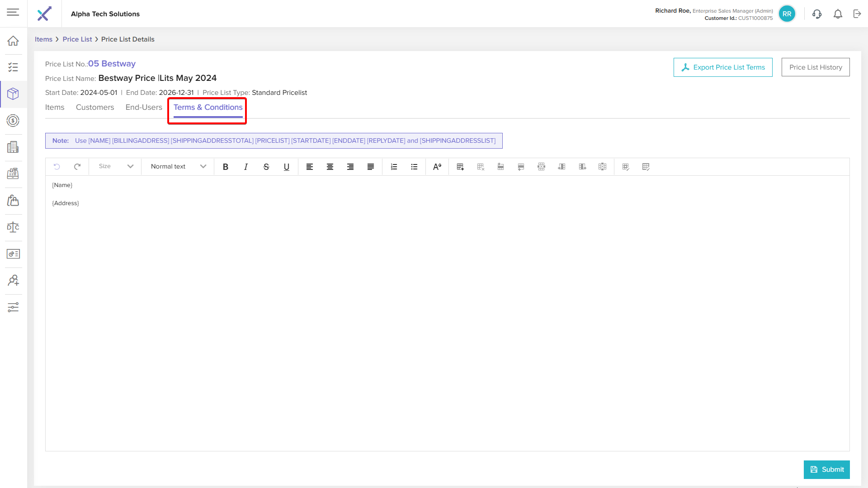Open the hamburger menu at top left
The width and height of the screenshot is (868, 488).
point(13,12)
